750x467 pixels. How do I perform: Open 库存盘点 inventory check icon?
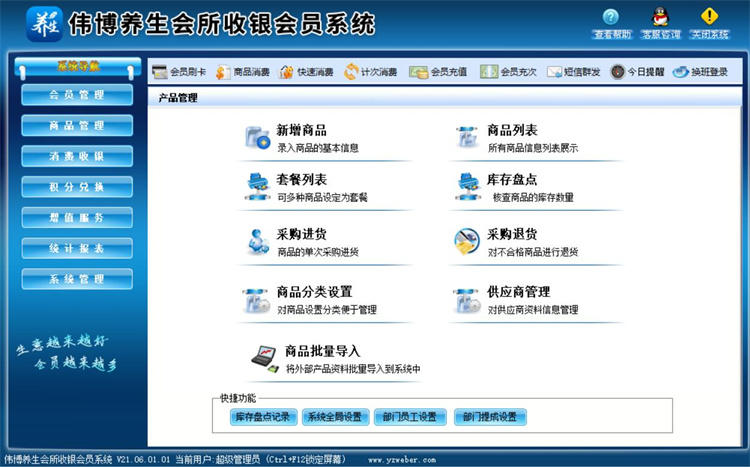467,186
